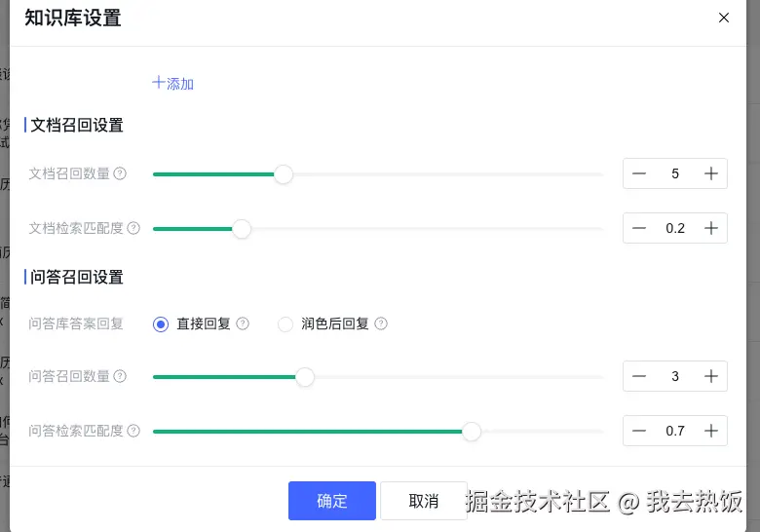Click the help icon beside 文档检索匹配度
The width and height of the screenshot is (760, 532).
[x=133, y=228]
